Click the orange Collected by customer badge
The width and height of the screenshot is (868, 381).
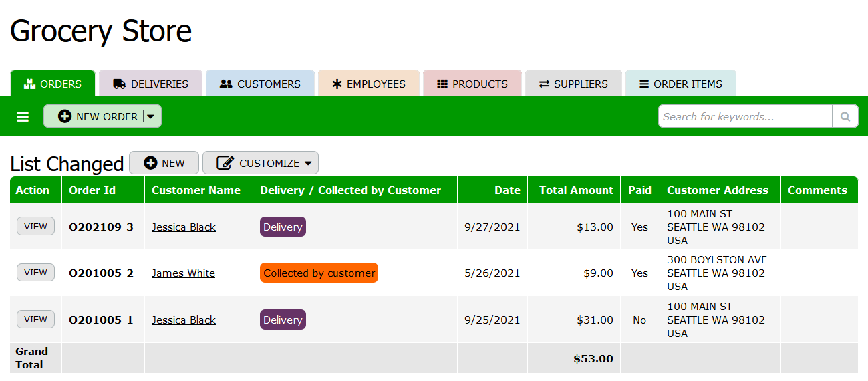(x=319, y=273)
